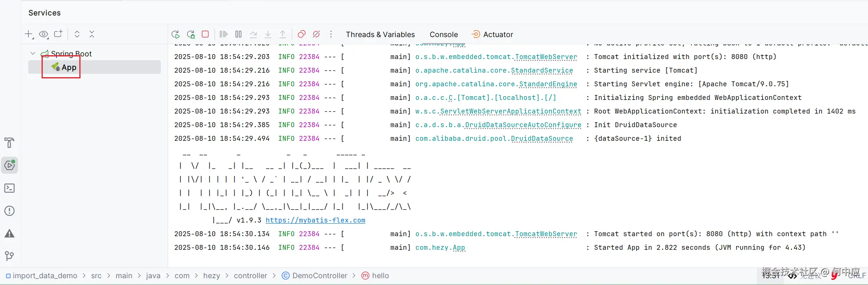Open the Terminal tool window icon

coord(9,188)
